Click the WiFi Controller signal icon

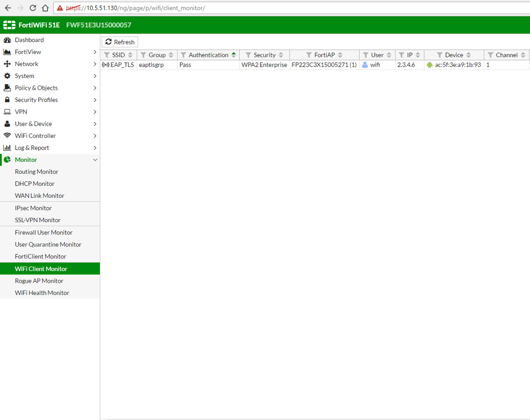tap(7, 136)
